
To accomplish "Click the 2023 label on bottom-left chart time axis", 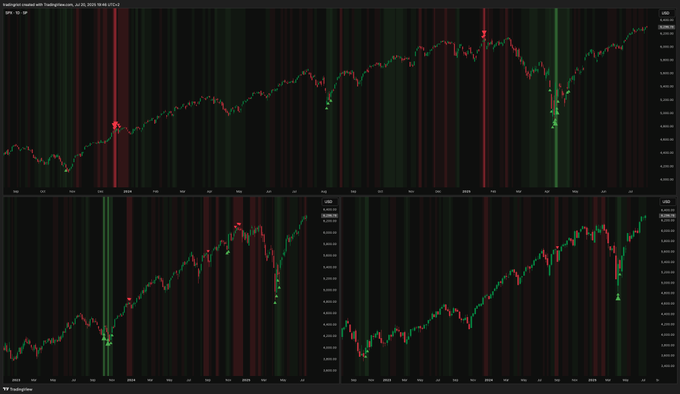I will tap(16, 380).
